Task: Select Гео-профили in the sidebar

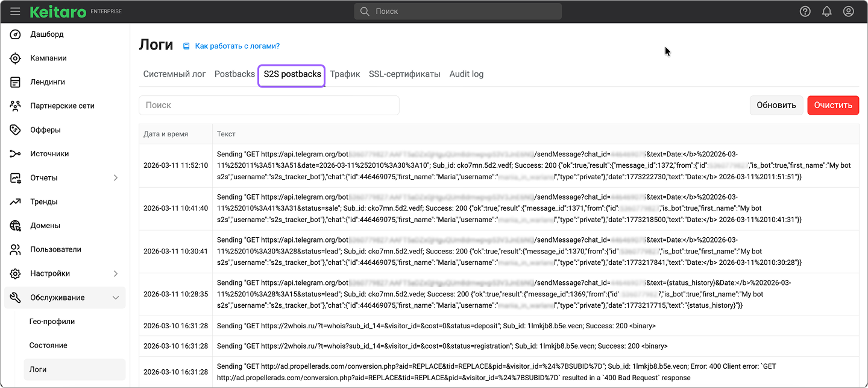Action: 52,322
